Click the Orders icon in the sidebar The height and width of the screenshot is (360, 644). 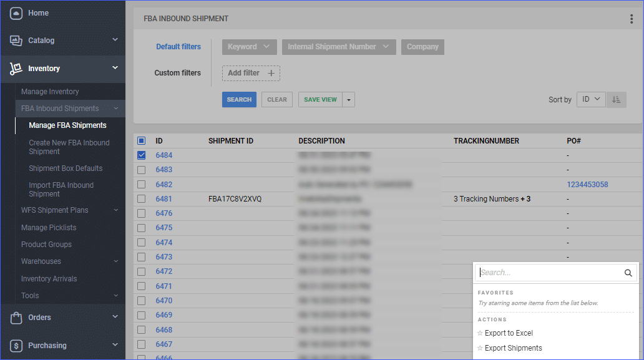16,317
